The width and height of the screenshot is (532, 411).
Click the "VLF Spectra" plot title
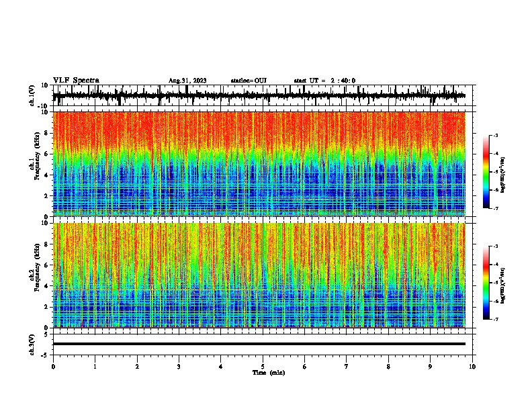pyautogui.click(x=76, y=81)
